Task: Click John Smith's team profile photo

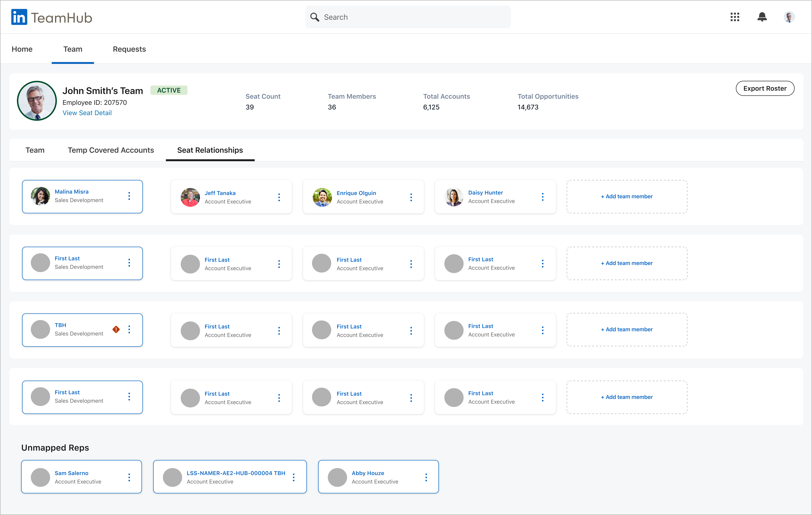Action: 37,101
